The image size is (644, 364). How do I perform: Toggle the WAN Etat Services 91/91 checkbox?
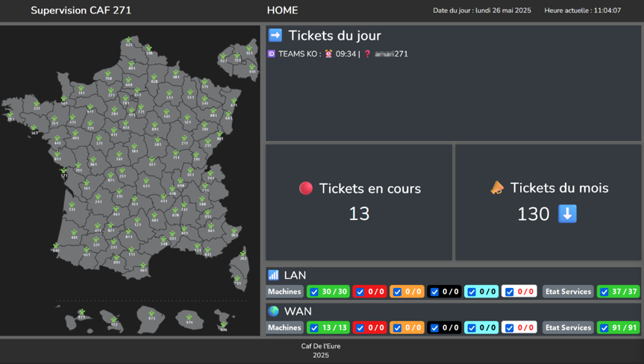click(x=604, y=328)
